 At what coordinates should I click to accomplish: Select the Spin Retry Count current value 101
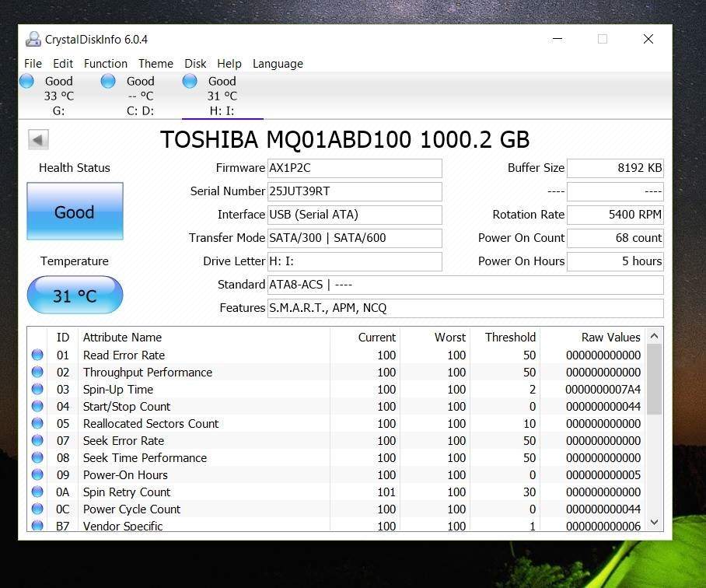[x=386, y=492]
